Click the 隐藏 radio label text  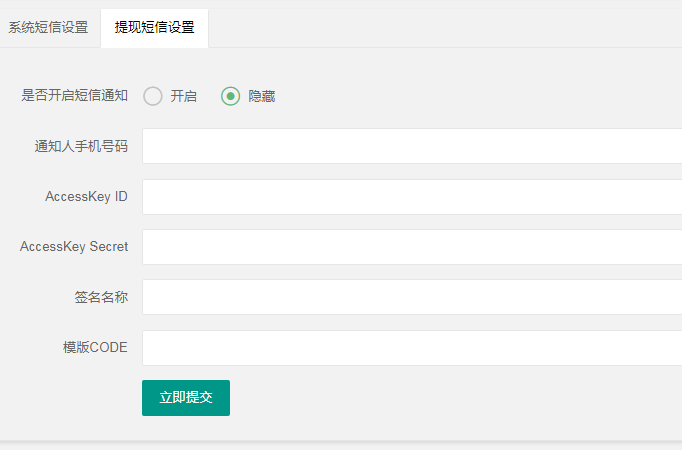tap(261, 96)
